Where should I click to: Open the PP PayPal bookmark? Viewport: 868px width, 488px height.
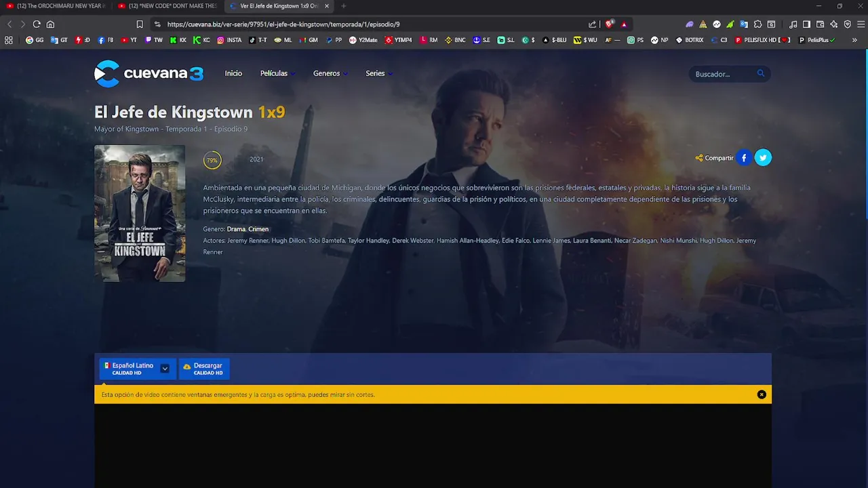(334, 40)
